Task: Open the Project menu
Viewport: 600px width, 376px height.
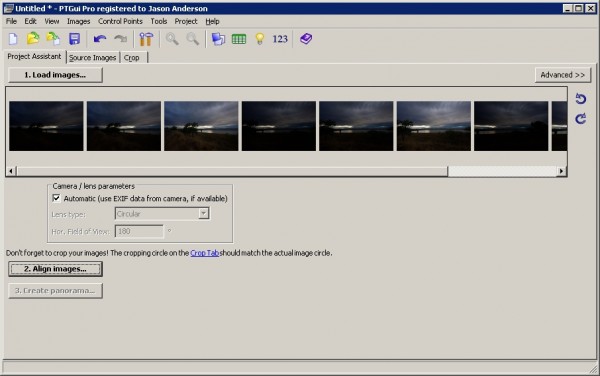Action: point(186,21)
